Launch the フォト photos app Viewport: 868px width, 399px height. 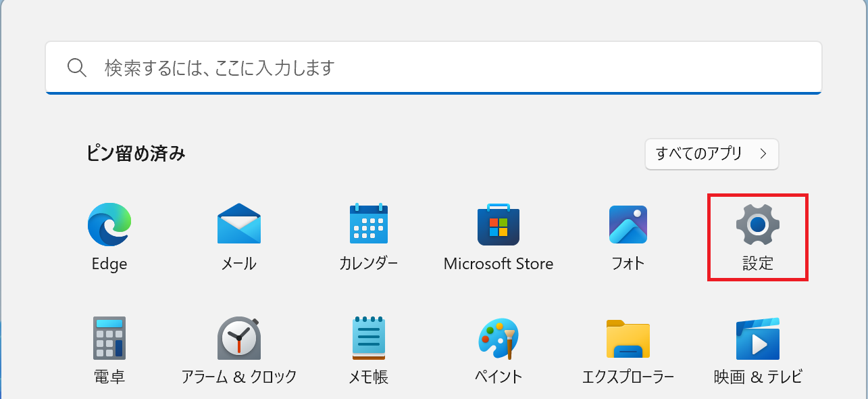(628, 225)
